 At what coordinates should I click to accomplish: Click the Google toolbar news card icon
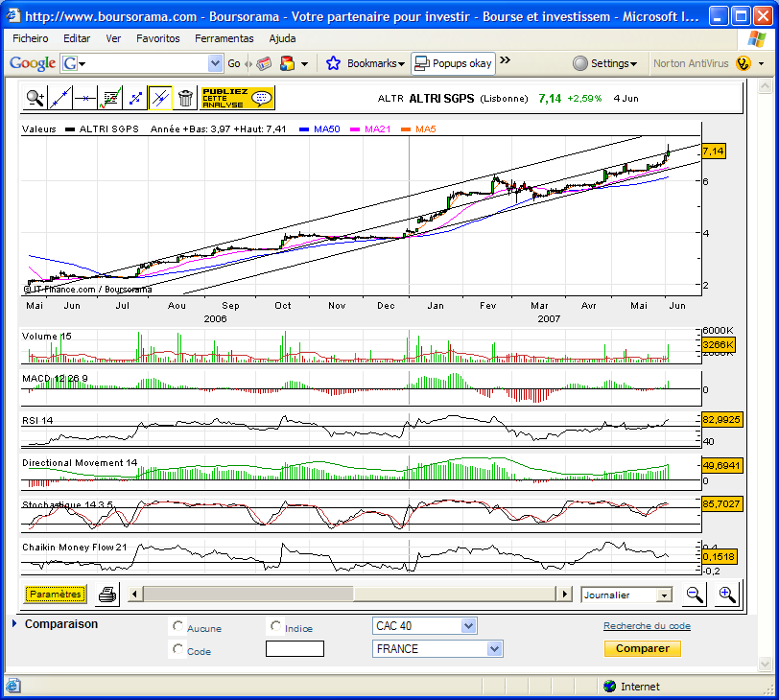pos(264,63)
